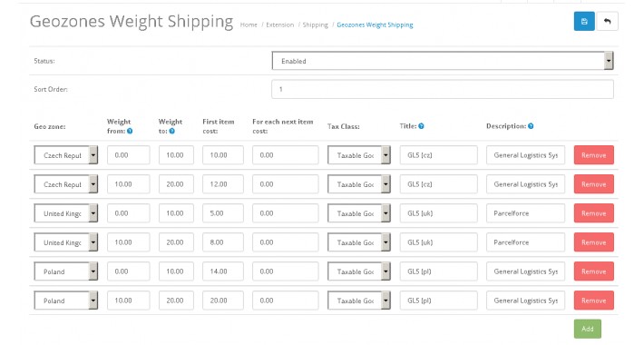644x345 pixels.
Task: Navigate to Shipping breadcrumb
Action: 315,25
